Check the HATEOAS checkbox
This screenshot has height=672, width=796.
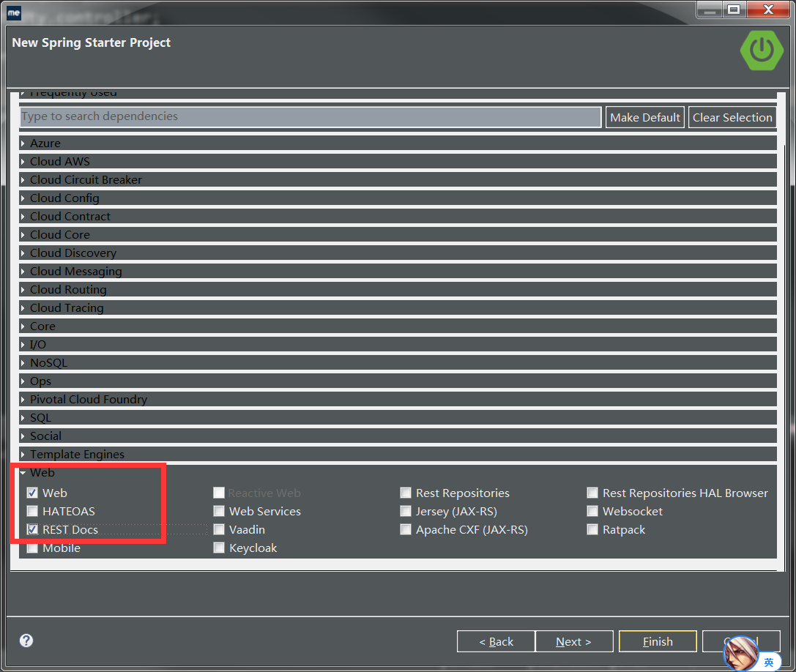[x=32, y=511]
